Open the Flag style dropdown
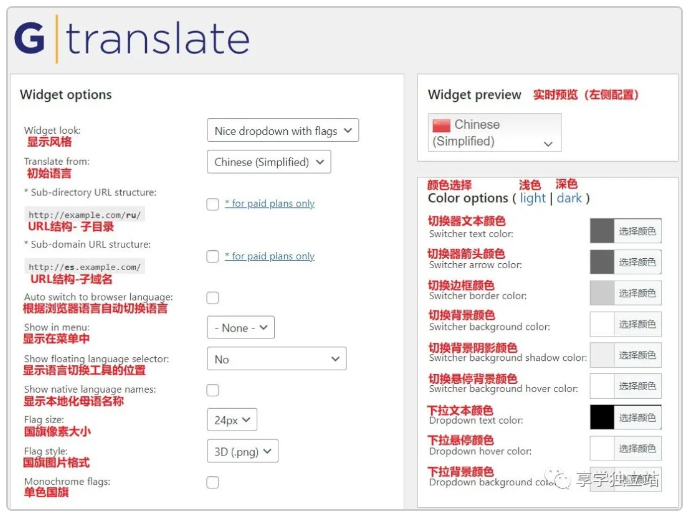This screenshot has height=516, width=687. (242, 451)
